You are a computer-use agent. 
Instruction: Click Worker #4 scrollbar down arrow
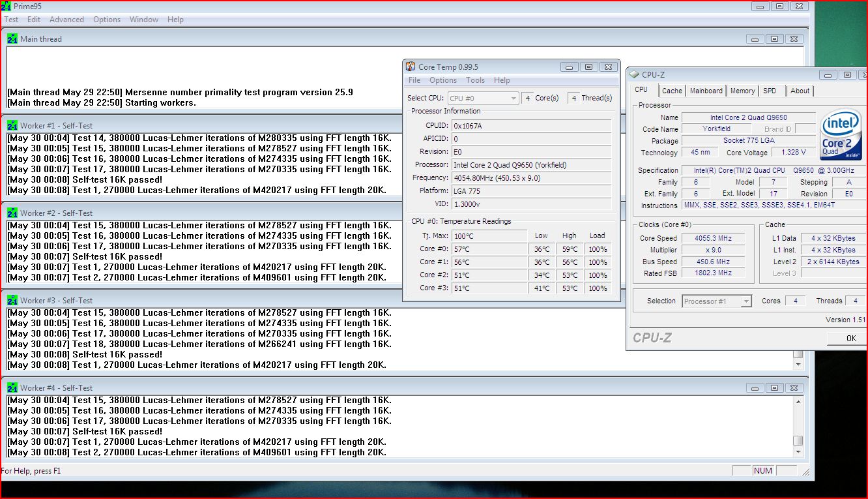[x=798, y=453]
